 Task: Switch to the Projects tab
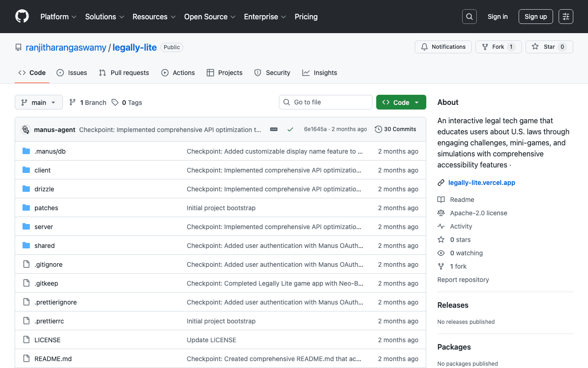[225, 73]
